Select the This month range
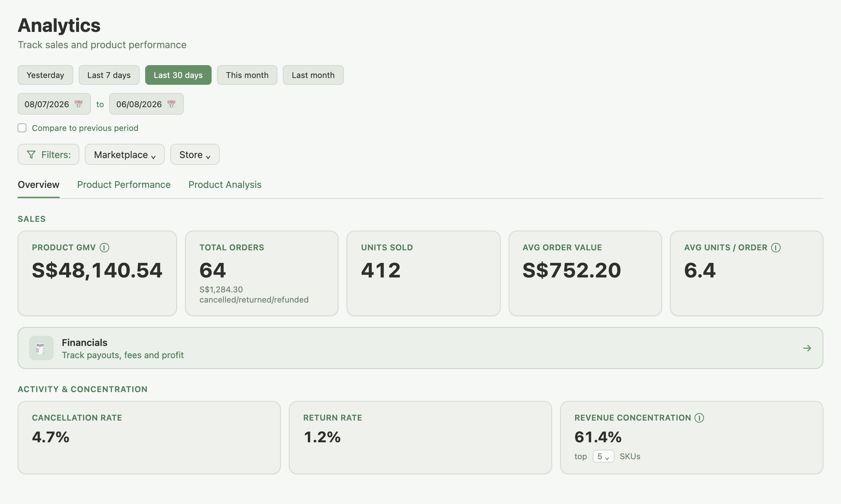841x504 pixels. [247, 75]
